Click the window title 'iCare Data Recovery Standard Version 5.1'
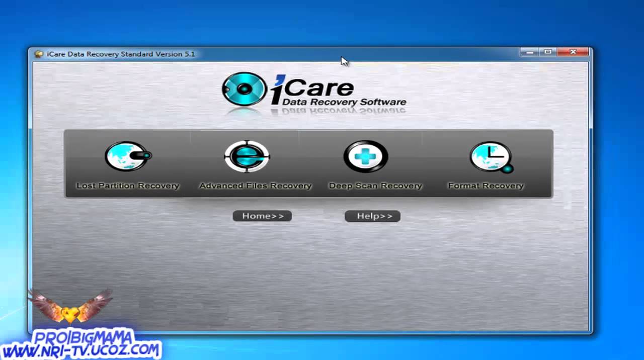The image size is (644, 360). (x=121, y=54)
